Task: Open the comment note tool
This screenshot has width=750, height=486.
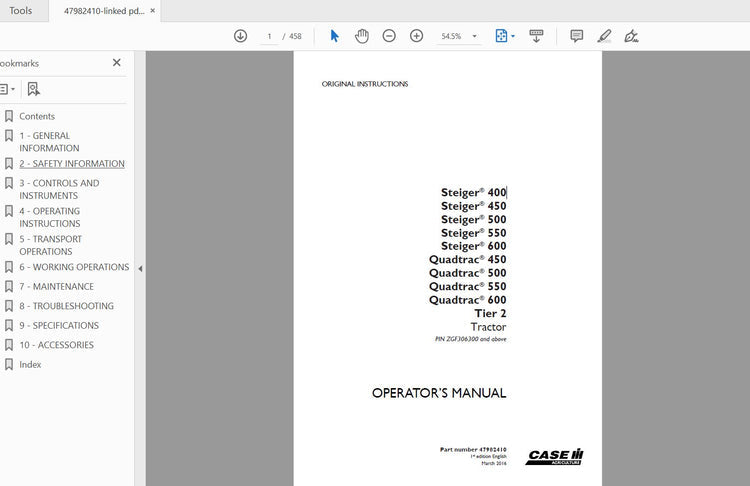Action: pos(577,36)
